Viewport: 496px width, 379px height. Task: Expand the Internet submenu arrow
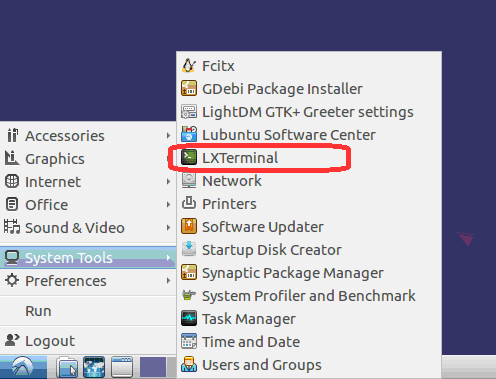[x=168, y=182]
